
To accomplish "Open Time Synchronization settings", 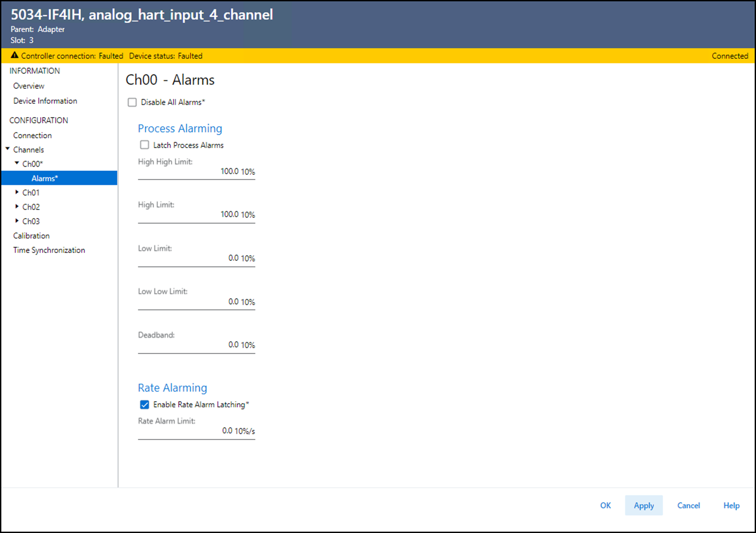I will [49, 250].
